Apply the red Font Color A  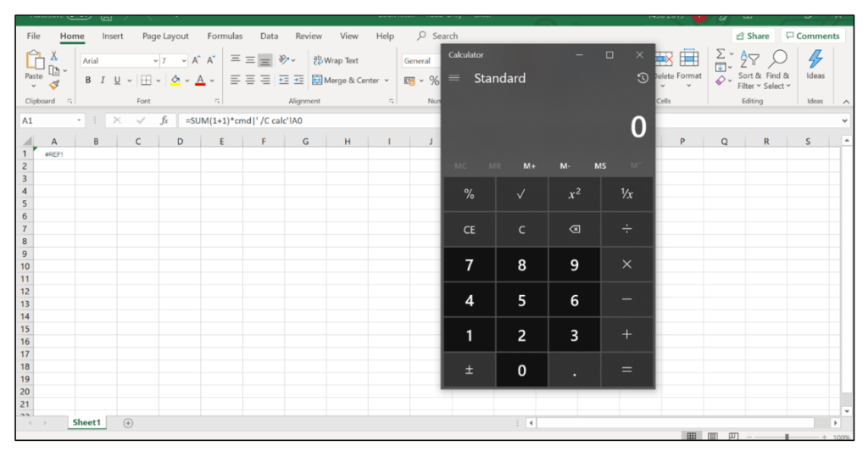click(x=200, y=81)
